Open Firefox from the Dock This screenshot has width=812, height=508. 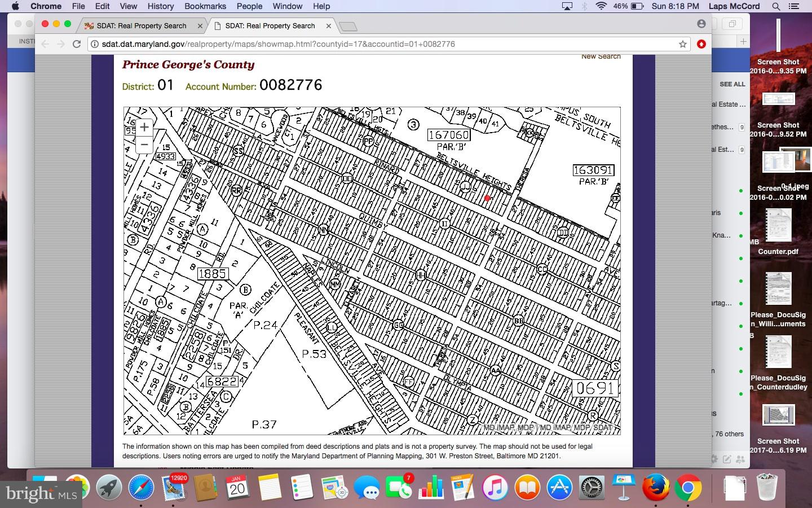[x=656, y=488]
